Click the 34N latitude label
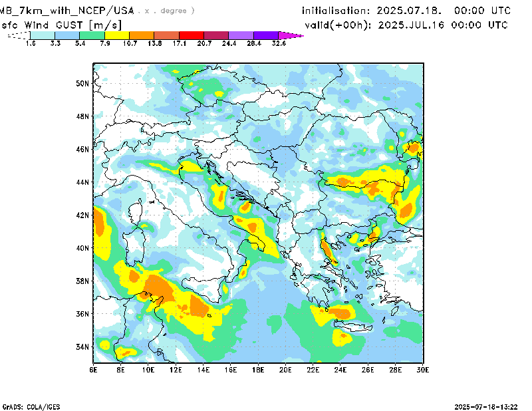532x411 pixels. click(x=82, y=347)
